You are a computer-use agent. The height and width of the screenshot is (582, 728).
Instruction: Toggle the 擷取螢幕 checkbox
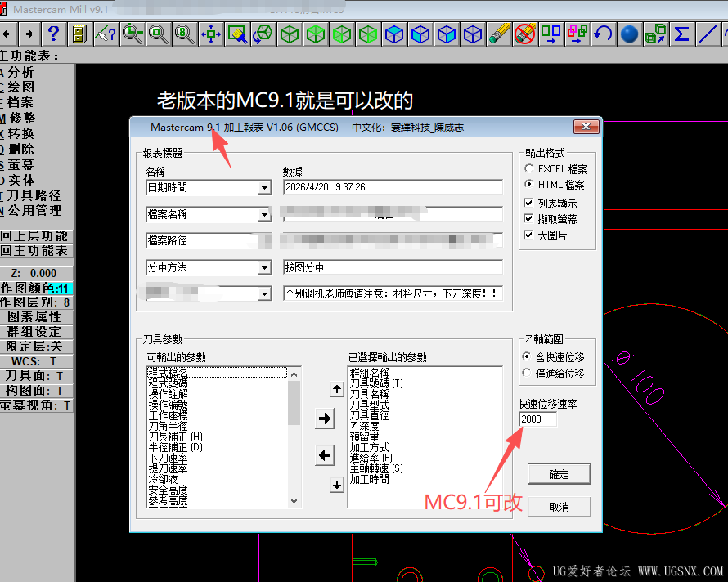point(528,218)
